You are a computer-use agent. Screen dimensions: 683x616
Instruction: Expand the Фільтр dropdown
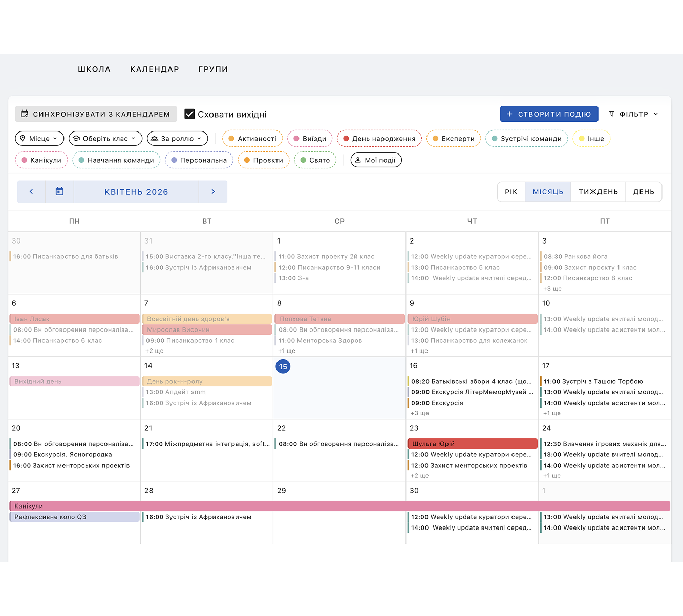[633, 114]
